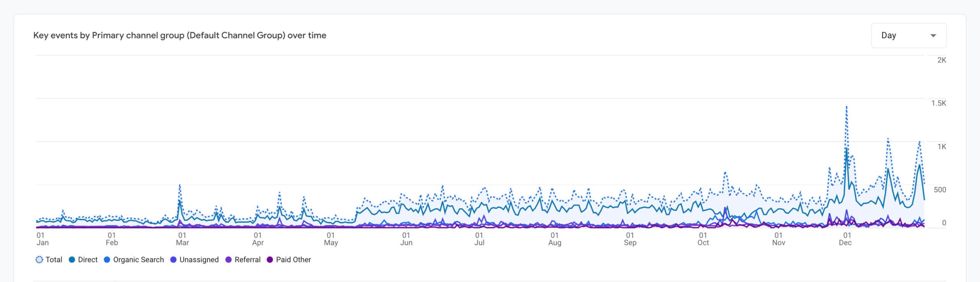Image resolution: width=980 pixels, height=282 pixels.
Task: Click the caret arrow in Day selector
Action: 933,36
